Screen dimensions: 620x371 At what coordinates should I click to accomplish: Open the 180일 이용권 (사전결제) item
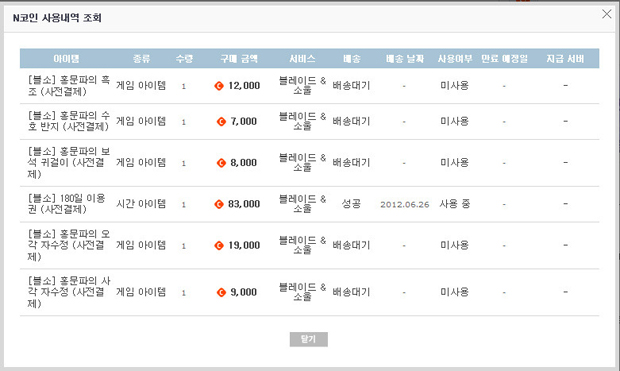pyautogui.click(x=66, y=204)
